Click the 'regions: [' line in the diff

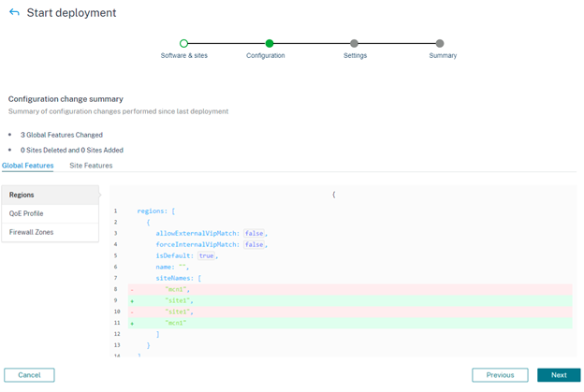156,211
